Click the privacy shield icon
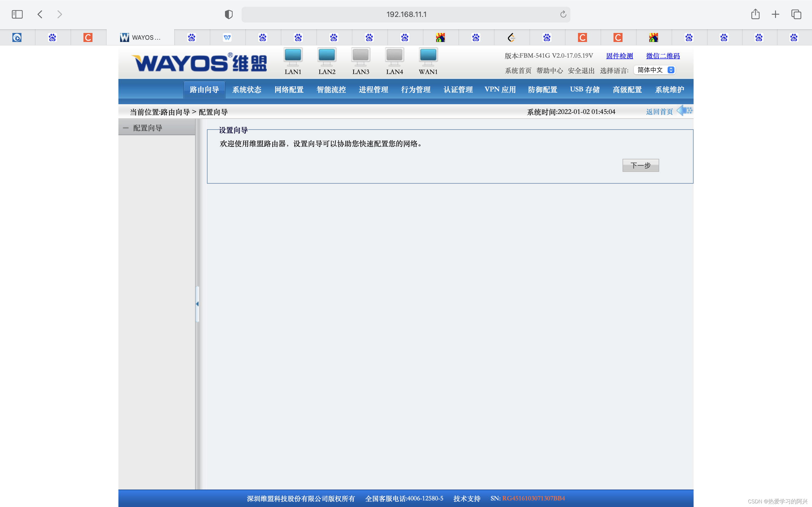The width and height of the screenshot is (812, 507). pos(228,14)
